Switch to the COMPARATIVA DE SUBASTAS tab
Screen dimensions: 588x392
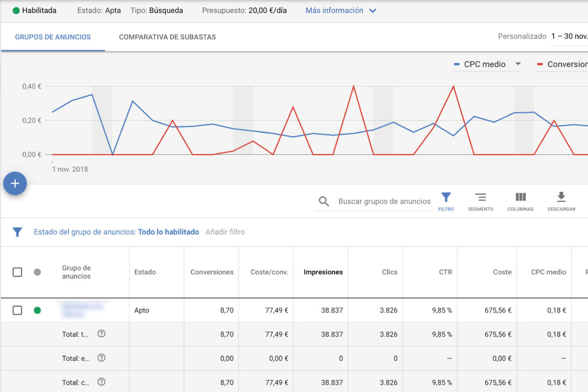pos(167,37)
